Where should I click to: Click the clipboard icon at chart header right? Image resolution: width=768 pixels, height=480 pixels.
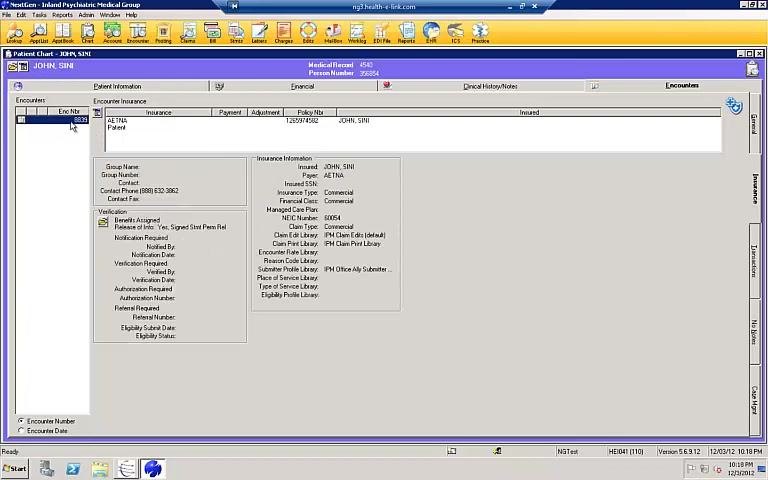tap(752, 69)
